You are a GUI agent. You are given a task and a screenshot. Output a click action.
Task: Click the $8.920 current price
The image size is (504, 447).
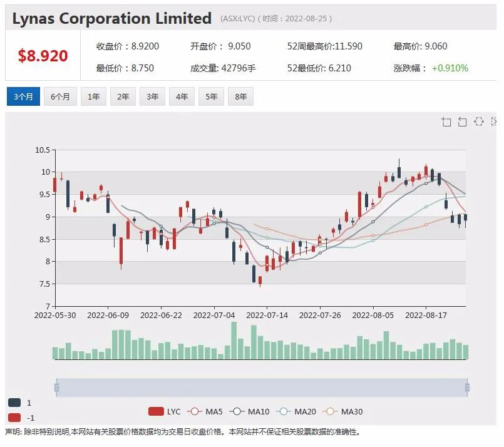click(43, 56)
